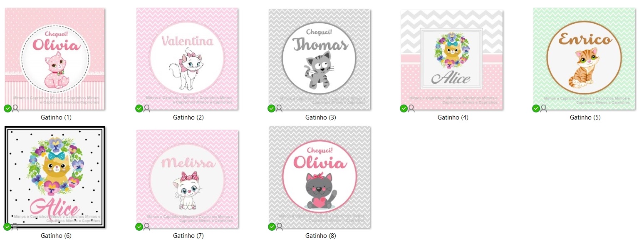Click the green sync checkmark on Gatinho (2)

[x=139, y=109]
